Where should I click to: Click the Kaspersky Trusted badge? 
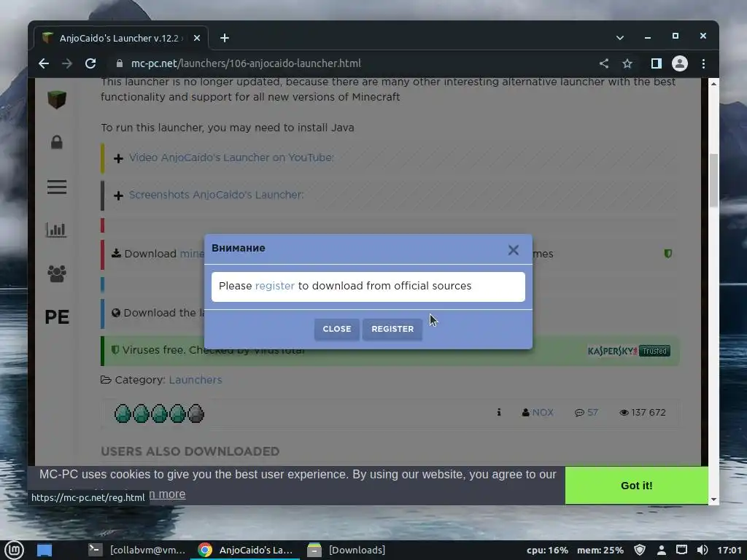tap(629, 351)
